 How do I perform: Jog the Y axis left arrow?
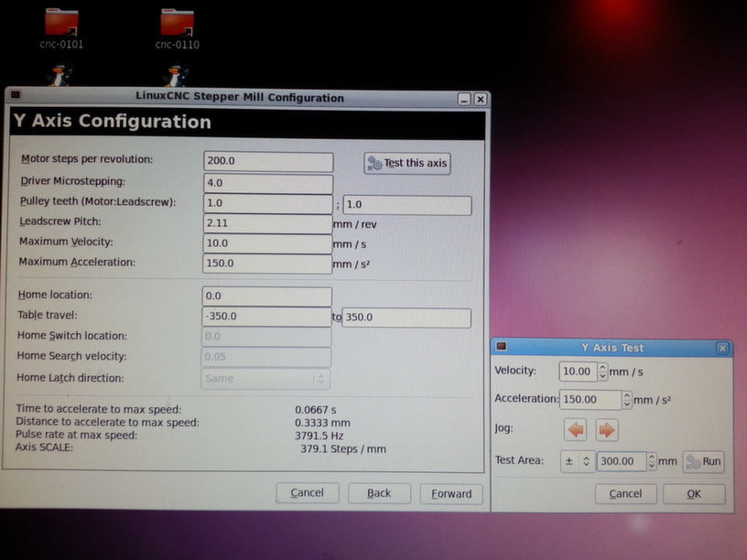(x=576, y=430)
